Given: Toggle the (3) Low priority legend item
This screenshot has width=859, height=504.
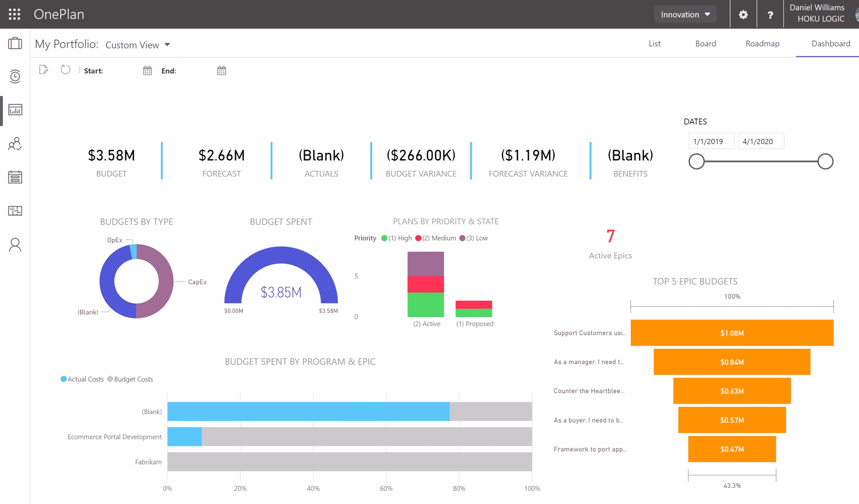Looking at the screenshot, I should 473,238.
